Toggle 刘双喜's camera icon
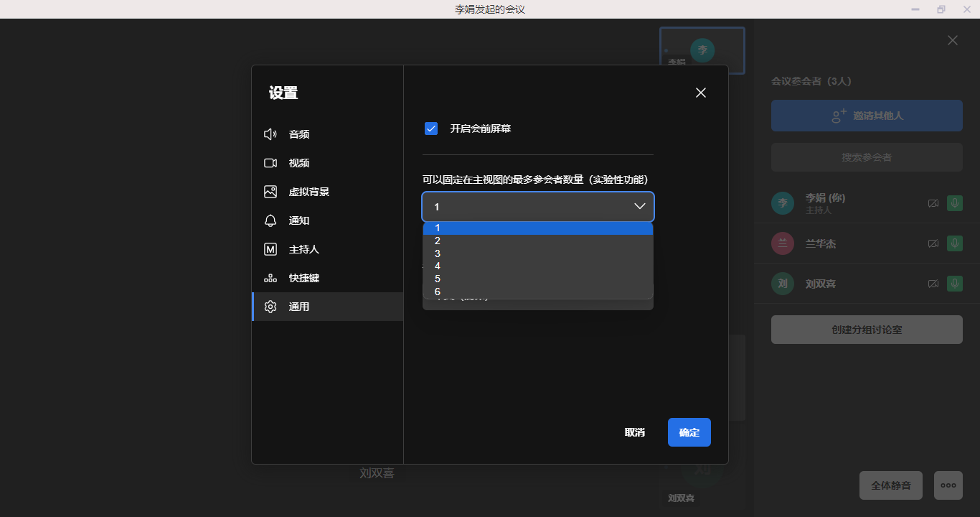 coord(933,284)
